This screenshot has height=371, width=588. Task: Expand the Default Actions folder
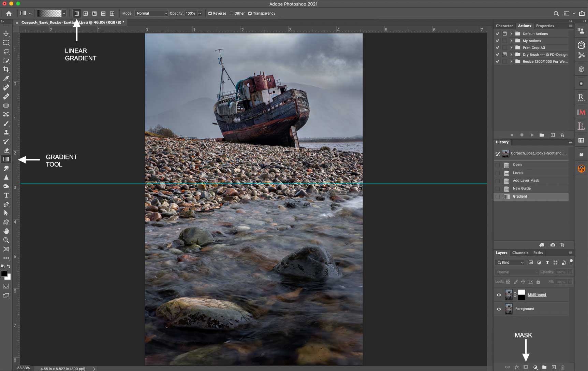pyautogui.click(x=511, y=34)
